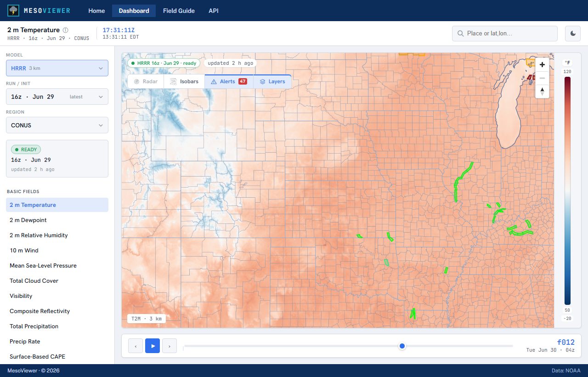Image resolution: width=588 pixels, height=377 pixels.
Task: Select the Surface-Based CAPE field
Action: pos(57,357)
